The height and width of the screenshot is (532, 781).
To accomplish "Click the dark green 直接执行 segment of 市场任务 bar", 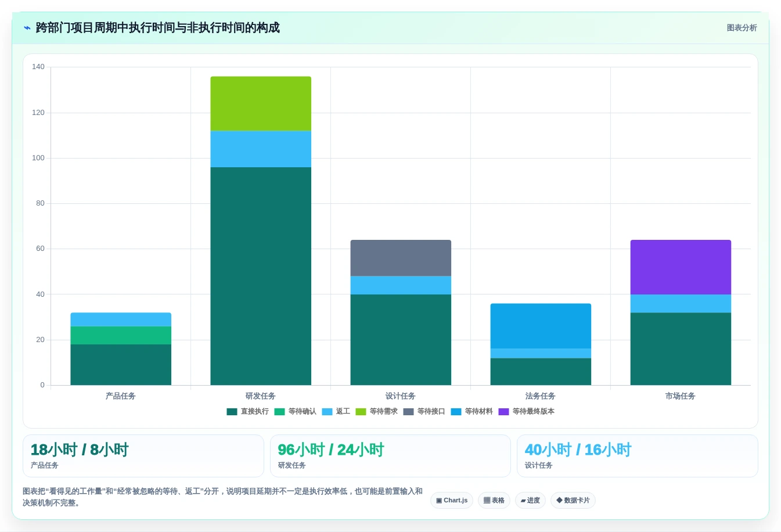I will pos(681,349).
